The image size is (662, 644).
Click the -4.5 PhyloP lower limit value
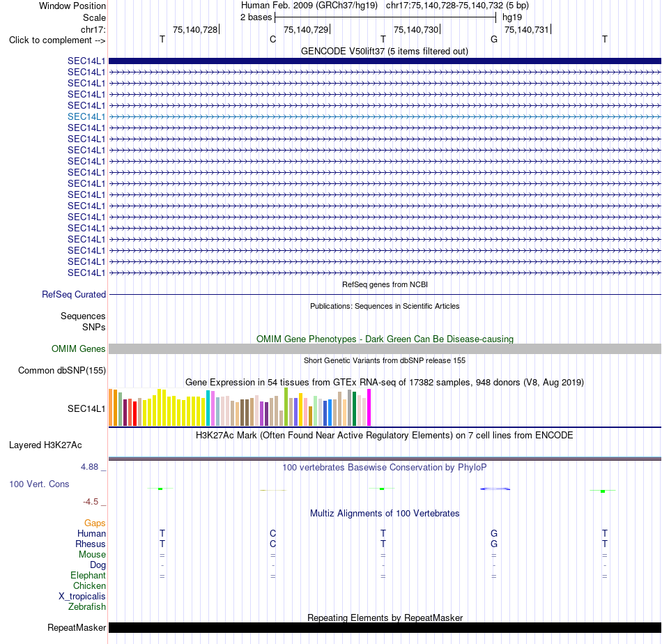[91, 502]
